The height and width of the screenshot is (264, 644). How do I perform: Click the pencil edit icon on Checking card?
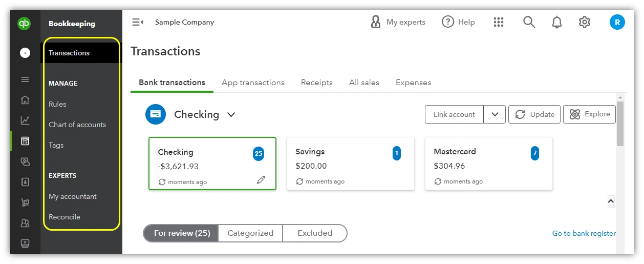coord(261,180)
